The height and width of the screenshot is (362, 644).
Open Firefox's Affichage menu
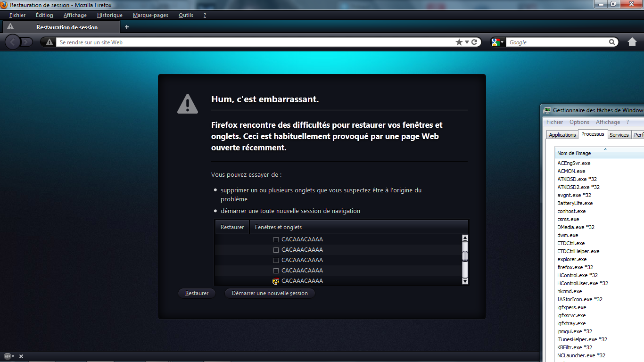[75, 15]
